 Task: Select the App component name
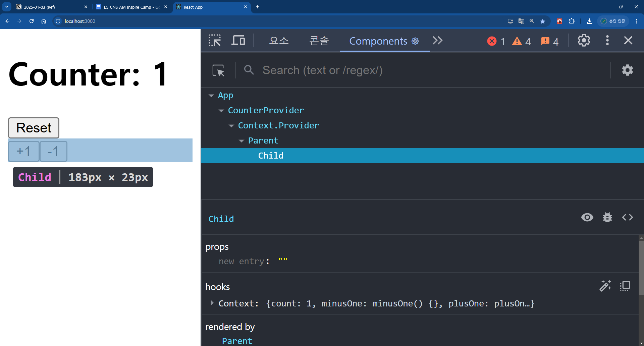click(225, 96)
